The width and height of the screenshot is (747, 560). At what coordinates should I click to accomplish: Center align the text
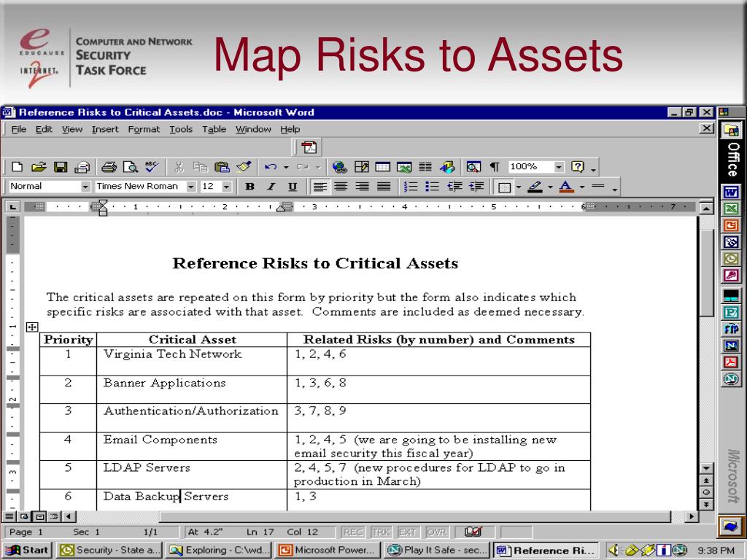(x=341, y=187)
